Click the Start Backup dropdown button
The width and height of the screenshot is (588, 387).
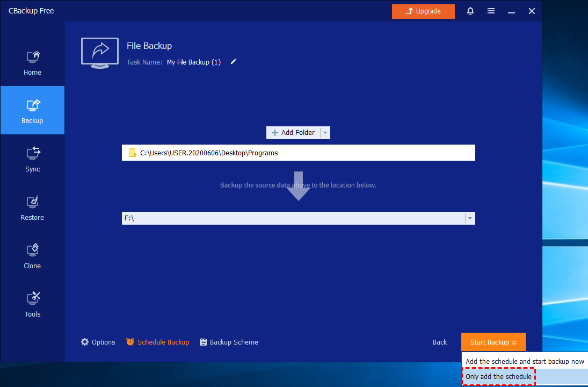[x=493, y=342]
